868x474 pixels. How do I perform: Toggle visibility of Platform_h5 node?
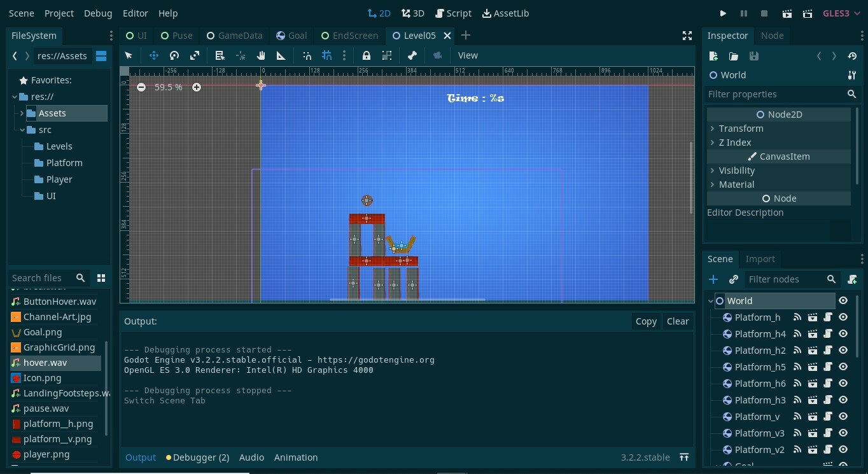[x=843, y=367]
